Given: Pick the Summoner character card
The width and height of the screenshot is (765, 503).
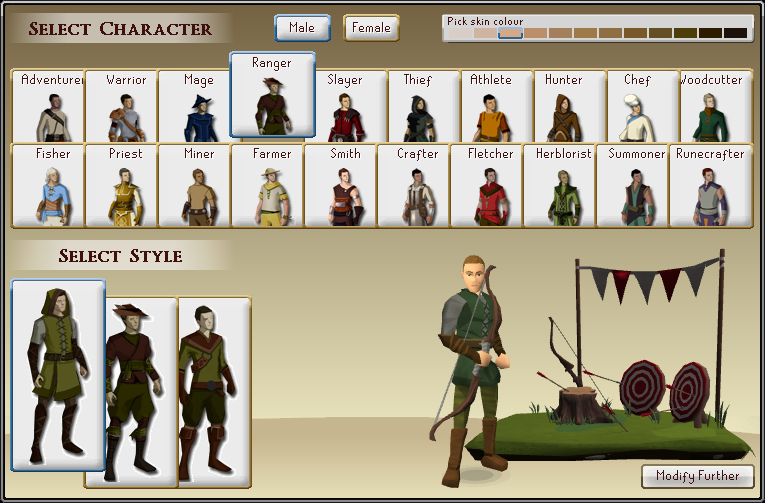Looking at the screenshot, I should click(x=632, y=185).
